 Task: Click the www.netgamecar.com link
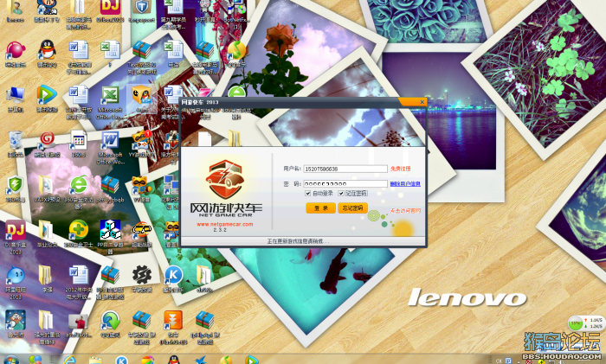click(225, 224)
